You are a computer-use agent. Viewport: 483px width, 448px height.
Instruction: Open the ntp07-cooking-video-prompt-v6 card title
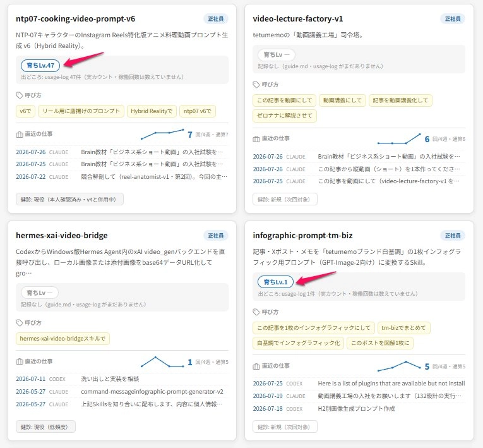[x=76, y=19]
